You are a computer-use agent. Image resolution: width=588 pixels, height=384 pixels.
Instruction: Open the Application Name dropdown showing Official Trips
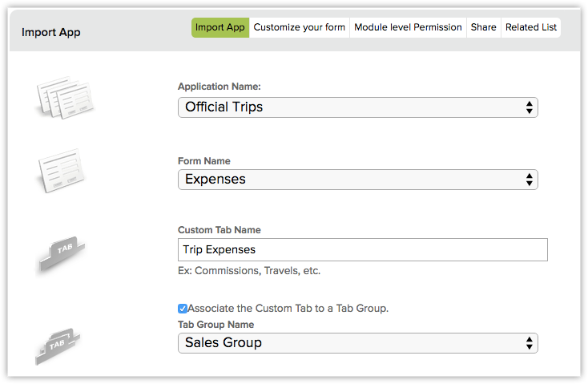[x=357, y=107]
